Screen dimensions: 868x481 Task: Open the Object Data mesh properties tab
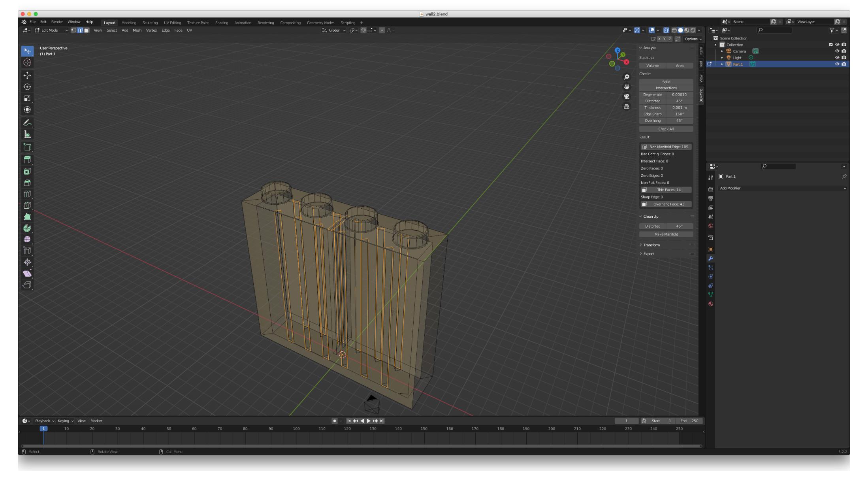711,295
